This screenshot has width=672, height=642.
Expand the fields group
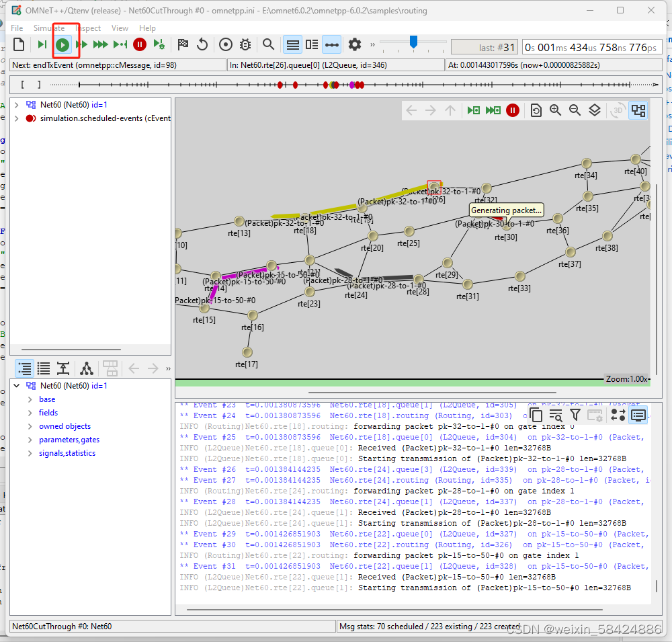click(x=30, y=413)
